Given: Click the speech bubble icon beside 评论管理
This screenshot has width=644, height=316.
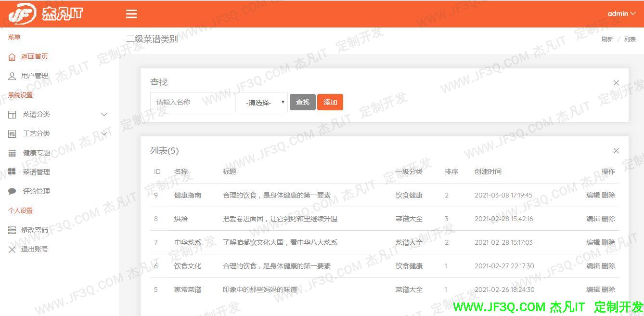Looking at the screenshot, I should pos(12,192).
